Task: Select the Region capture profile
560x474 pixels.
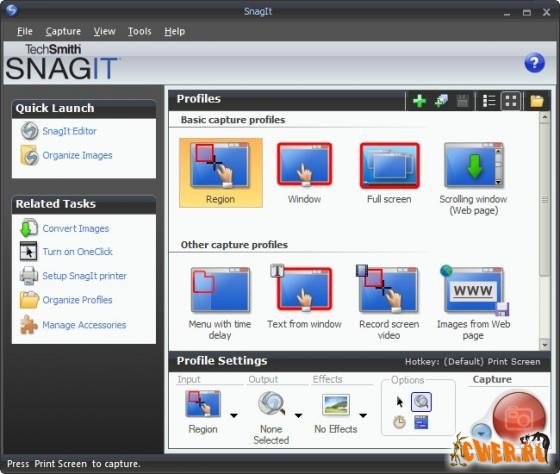Action: click(x=221, y=173)
